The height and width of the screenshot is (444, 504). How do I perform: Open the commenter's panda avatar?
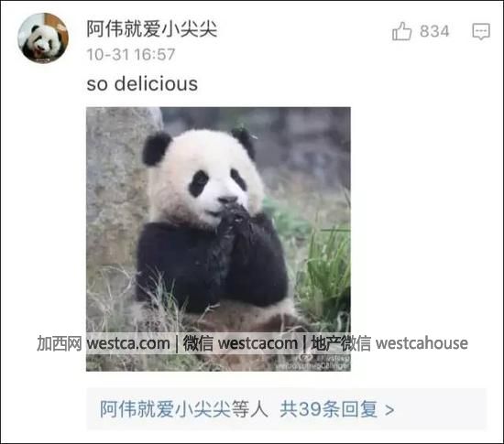pos(43,38)
